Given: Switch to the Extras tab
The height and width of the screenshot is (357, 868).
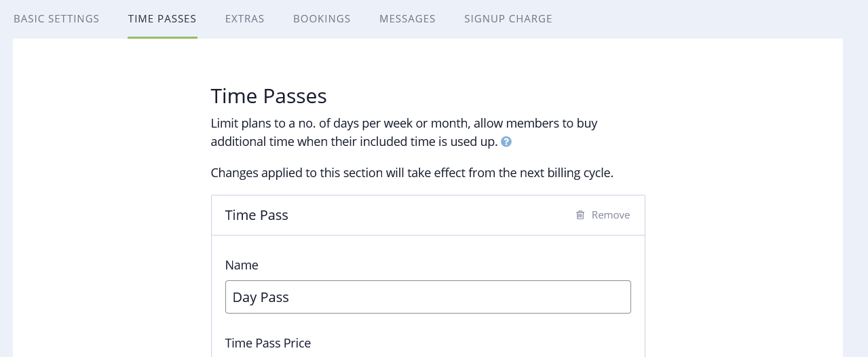Looking at the screenshot, I should (245, 19).
